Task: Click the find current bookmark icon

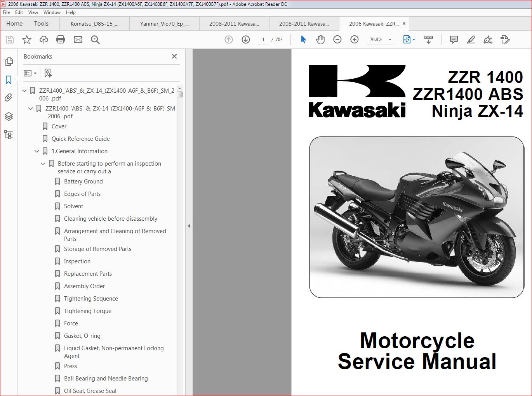Action: click(48, 73)
